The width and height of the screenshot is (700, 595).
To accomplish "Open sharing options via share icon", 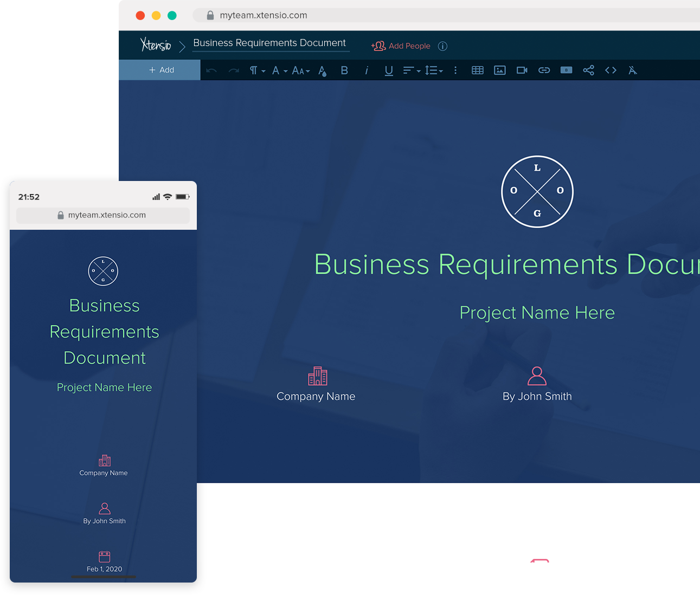I will [588, 70].
